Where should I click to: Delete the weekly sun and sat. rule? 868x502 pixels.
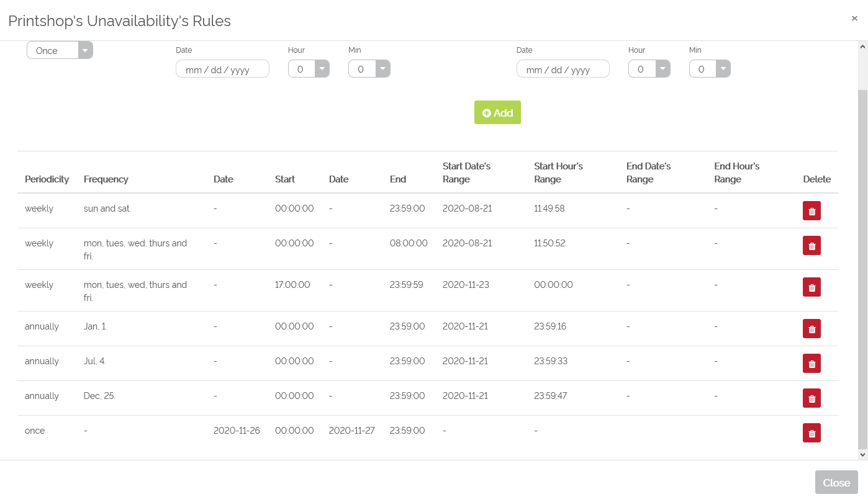[x=811, y=211]
